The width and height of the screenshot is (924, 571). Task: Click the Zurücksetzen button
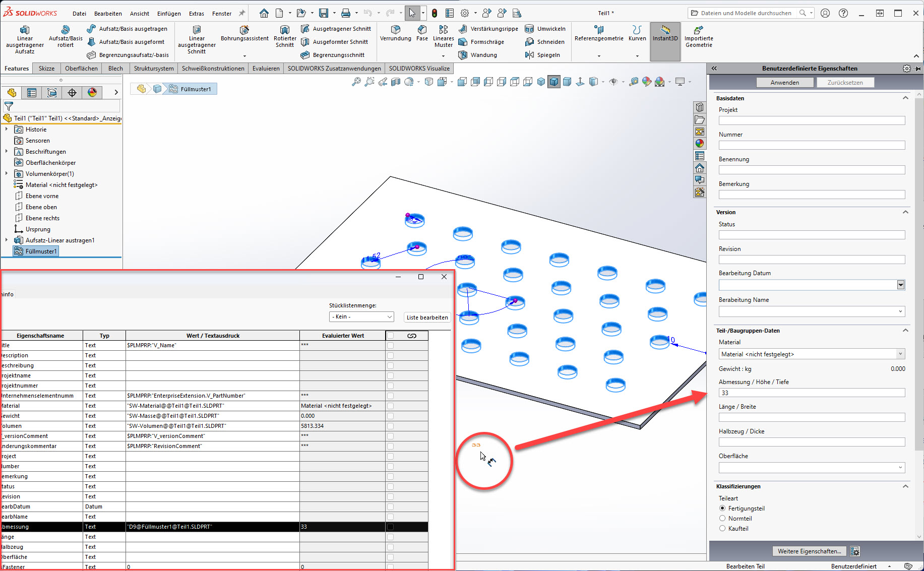click(x=845, y=82)
